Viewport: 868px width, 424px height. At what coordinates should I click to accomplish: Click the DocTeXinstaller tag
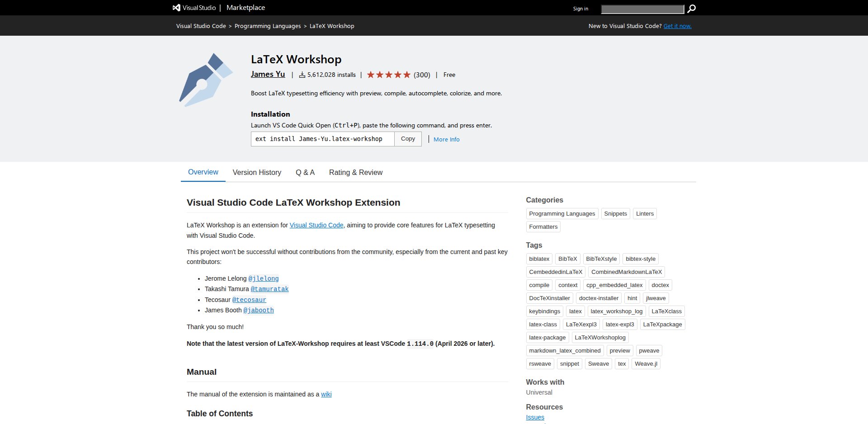click(550, 298)
